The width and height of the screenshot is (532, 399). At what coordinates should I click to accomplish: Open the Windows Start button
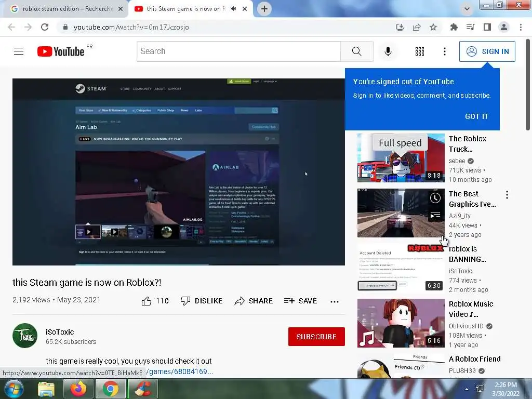click(14, 389)
